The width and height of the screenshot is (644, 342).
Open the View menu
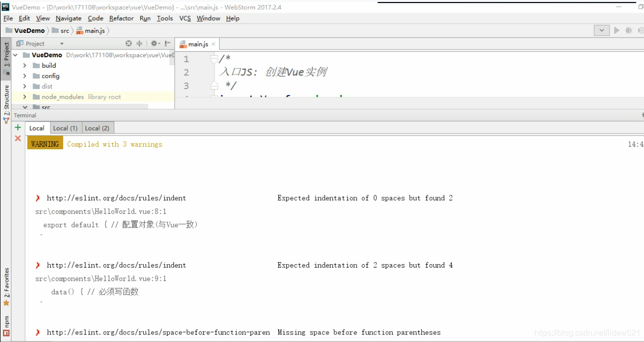(x=43, y=18)
